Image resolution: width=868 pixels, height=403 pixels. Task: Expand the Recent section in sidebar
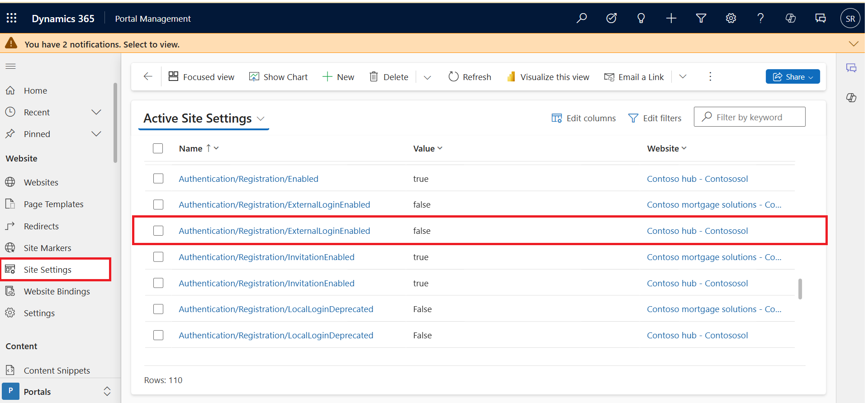96,112
